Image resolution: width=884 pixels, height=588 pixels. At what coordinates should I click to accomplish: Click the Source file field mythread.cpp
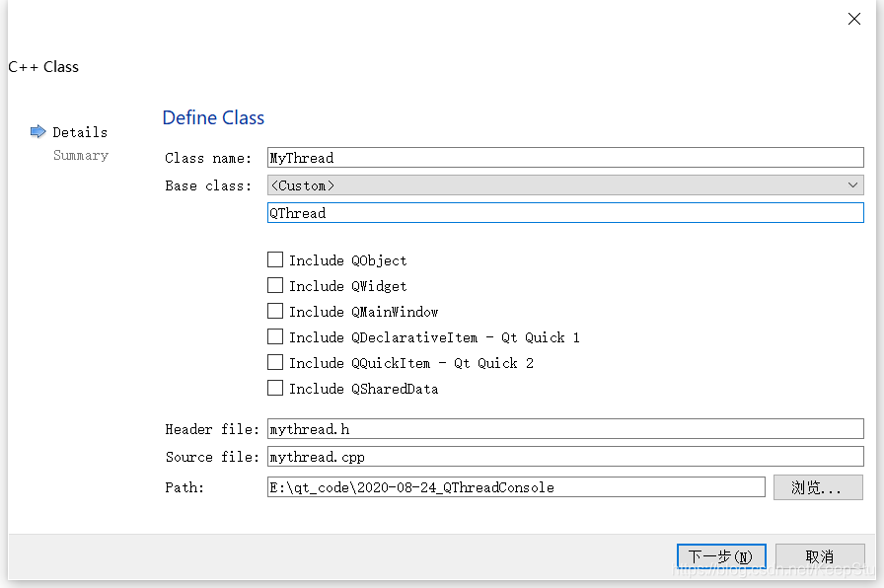565,456
